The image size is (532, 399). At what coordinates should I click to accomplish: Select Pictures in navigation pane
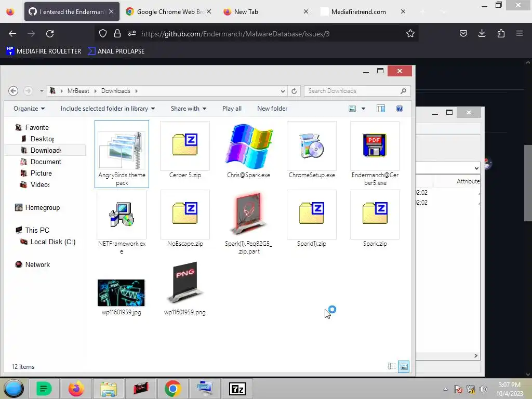[x=36, y=174]
